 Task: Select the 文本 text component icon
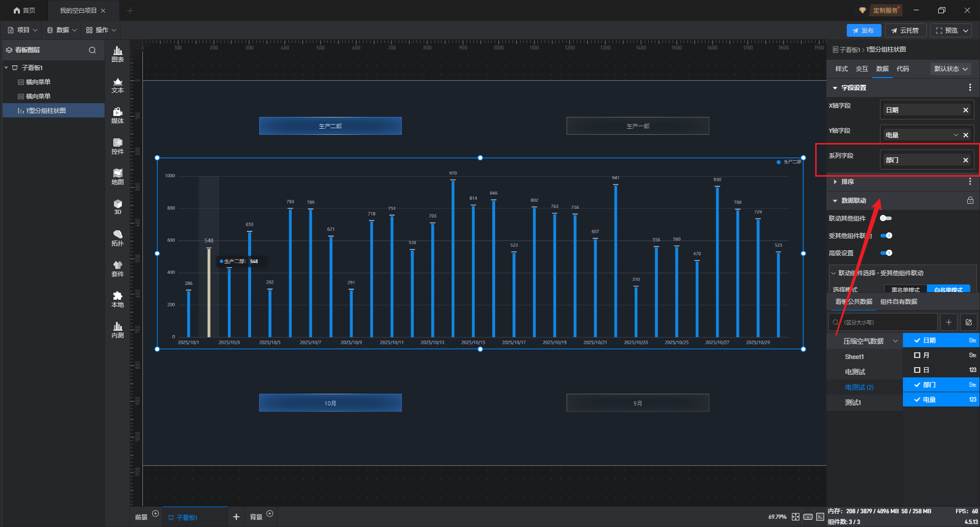pyautogui.click(x=117, y=85)
